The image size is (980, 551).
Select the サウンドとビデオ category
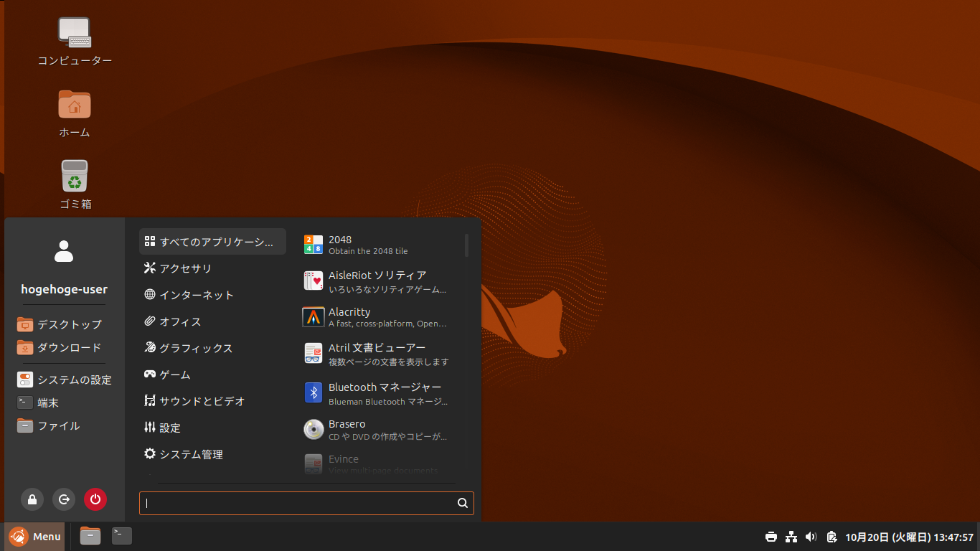coord(212,401)
